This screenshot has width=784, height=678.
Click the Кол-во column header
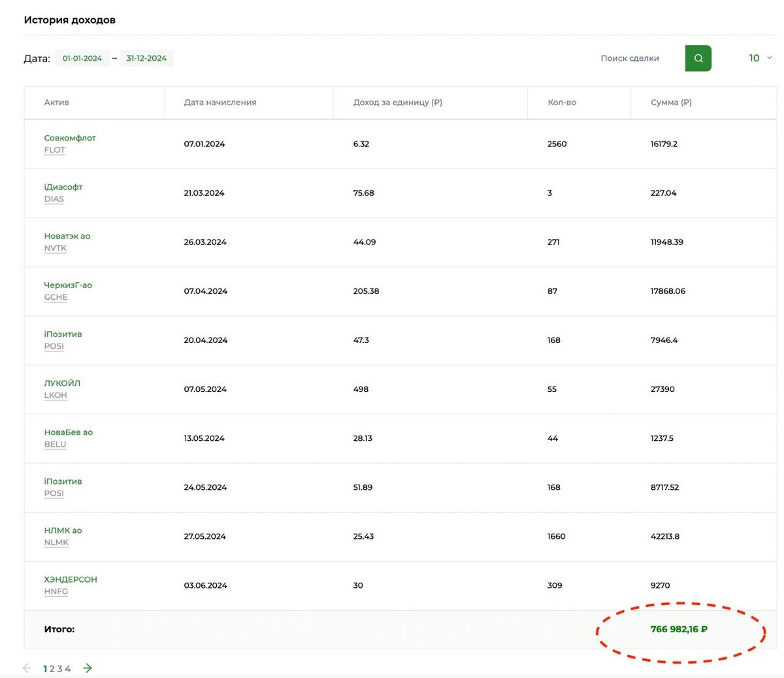562,103
